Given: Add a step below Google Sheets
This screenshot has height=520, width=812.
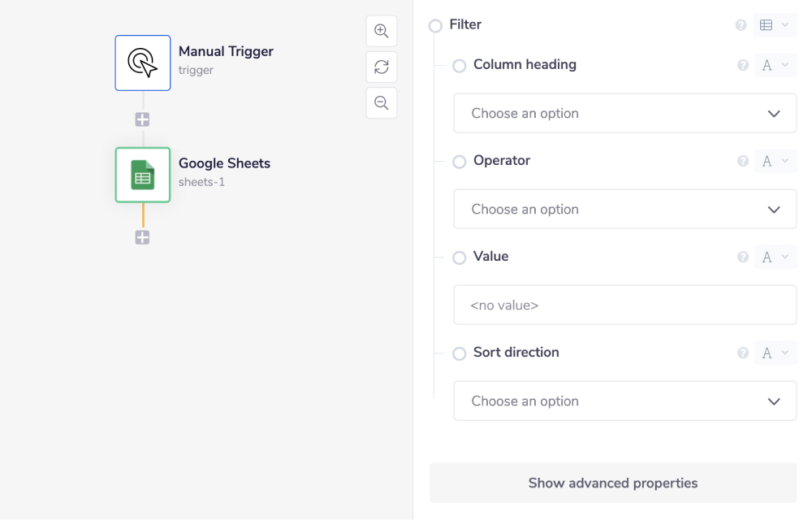Looking at the screenshot, I should click(142, 237).
